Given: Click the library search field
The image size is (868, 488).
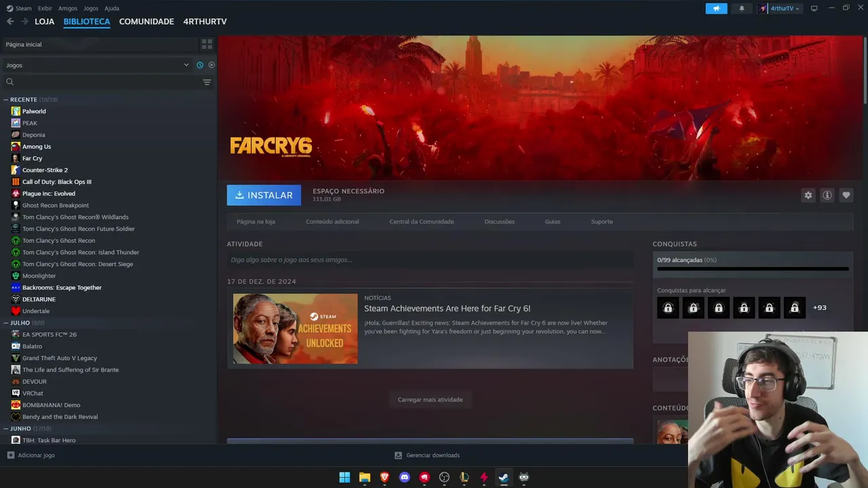Looking at the screenshot, I should point(102,82).
